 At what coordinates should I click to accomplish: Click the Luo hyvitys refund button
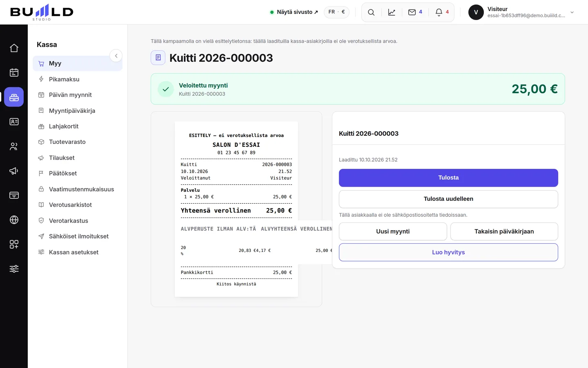pos(448,252)
